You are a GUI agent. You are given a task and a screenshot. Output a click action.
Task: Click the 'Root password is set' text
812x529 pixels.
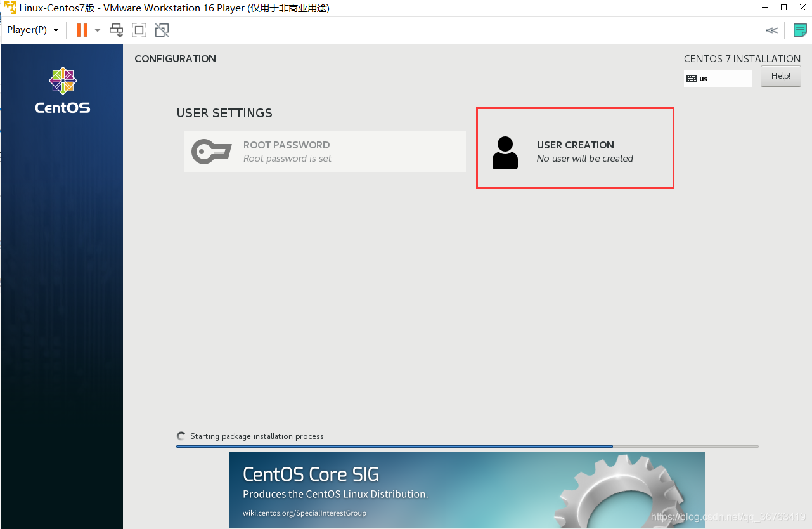click(287, 159)
